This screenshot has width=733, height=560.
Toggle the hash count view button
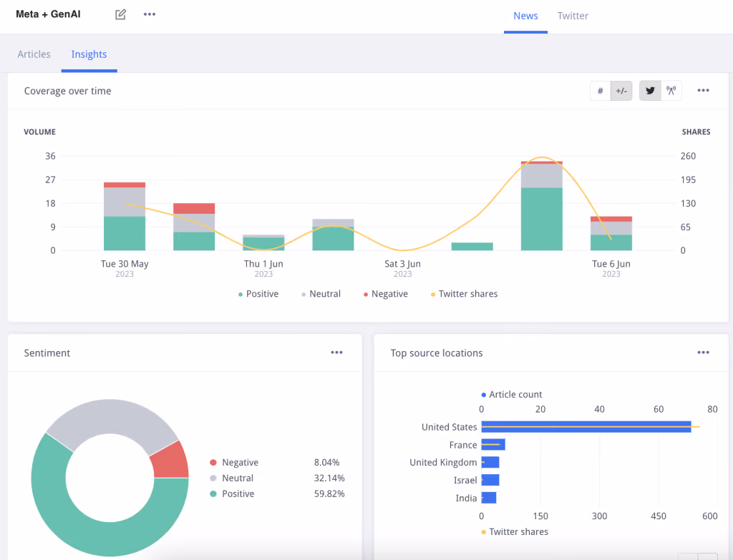pos(601,91)
